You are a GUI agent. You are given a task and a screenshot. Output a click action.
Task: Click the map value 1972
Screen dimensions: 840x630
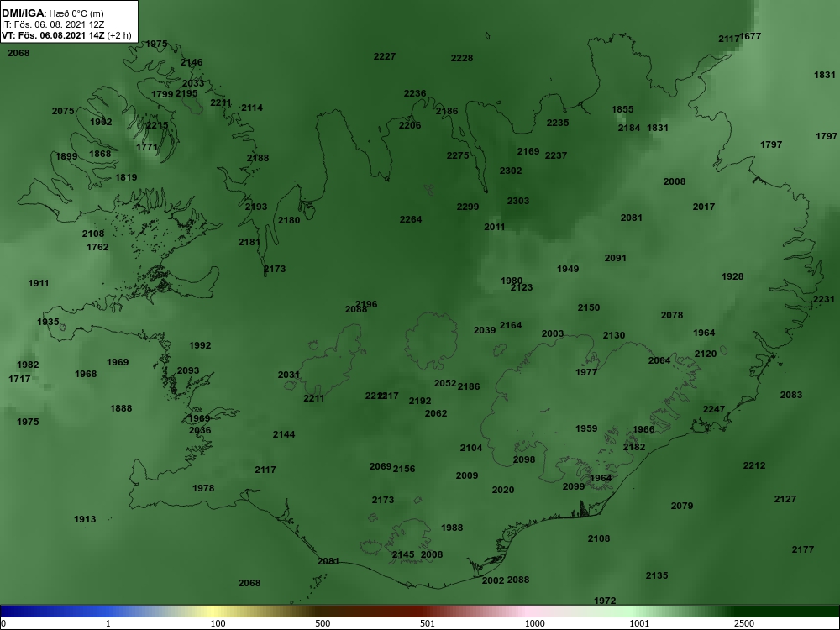(605, 601)
